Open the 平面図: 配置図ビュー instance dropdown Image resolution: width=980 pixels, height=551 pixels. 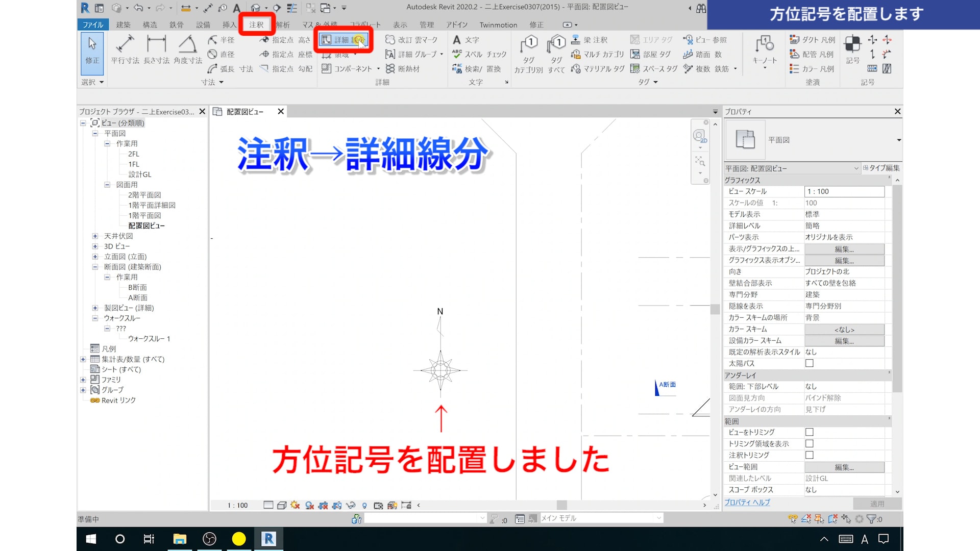[856, 168]
